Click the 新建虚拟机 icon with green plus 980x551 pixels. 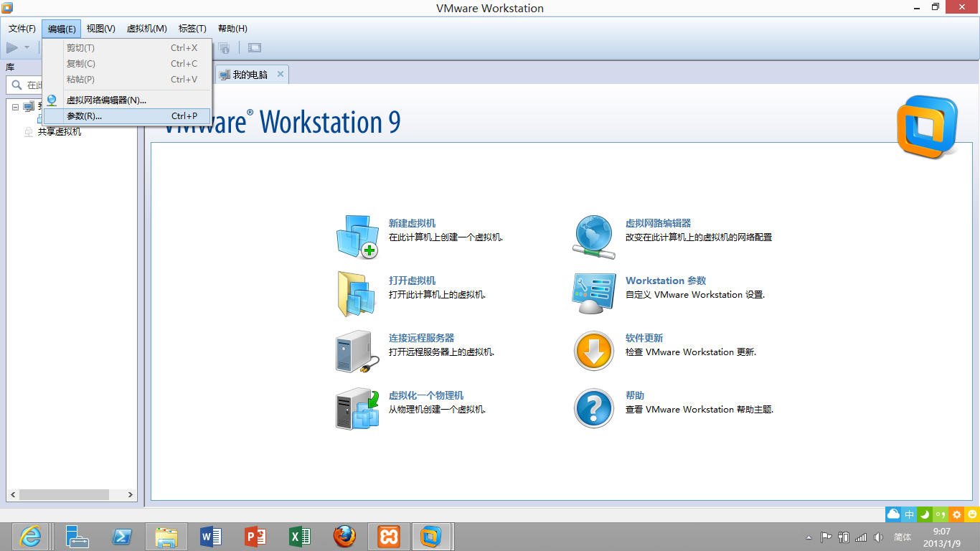click(x=357, y=237)
